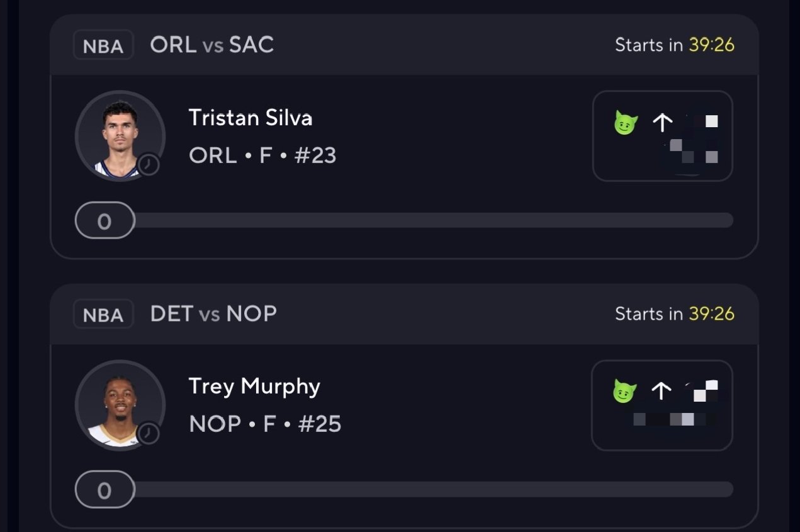Open the ORL vs SAC matchup header
This screenshot has height=532, width=800.
pyautogui.click(x=212, y=45)
